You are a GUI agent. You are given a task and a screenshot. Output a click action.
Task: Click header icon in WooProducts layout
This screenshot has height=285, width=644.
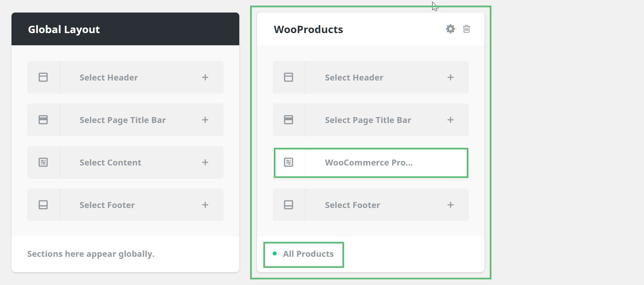[289, 77]
